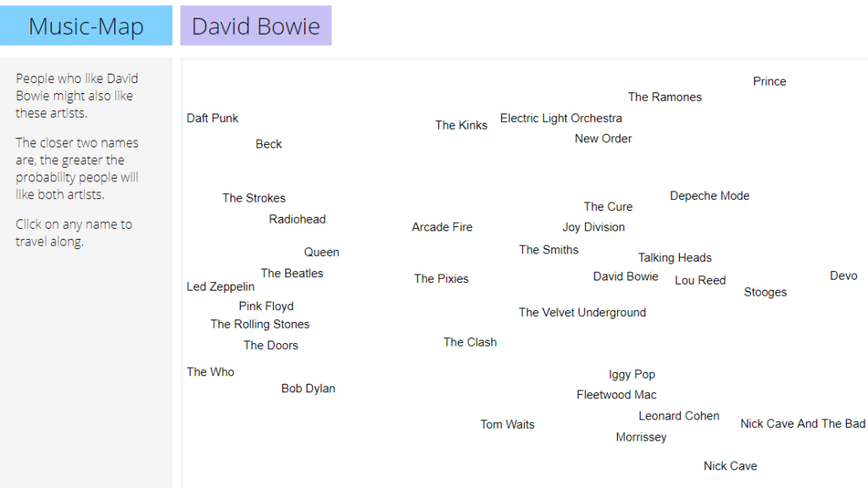This screenshot has height=488, width=868.
Task: Open The Velvet Underground link
Action: pos(581,313)
